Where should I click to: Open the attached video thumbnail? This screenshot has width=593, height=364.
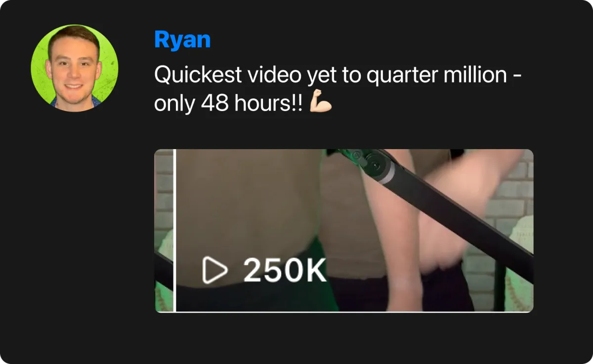pyautogui.click(x=344, y=231)
